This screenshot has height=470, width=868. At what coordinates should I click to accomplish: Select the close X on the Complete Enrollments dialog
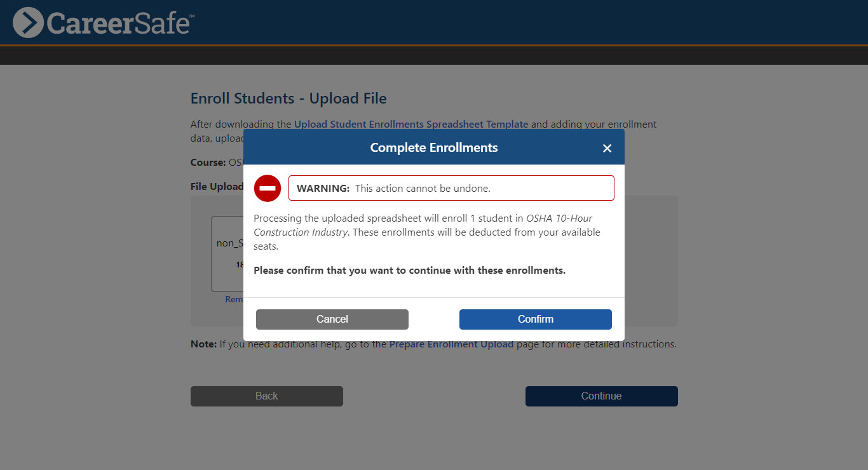(607, 148)
